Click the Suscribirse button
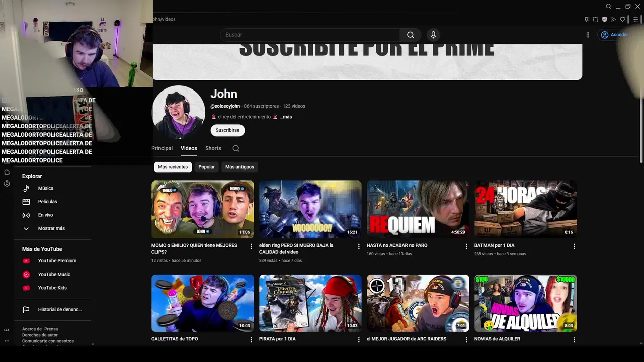 pyautogui.click(x=227, y=130)
